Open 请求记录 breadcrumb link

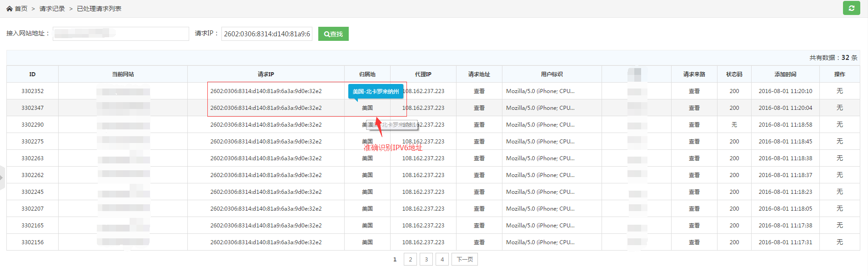tap(52, 9)
